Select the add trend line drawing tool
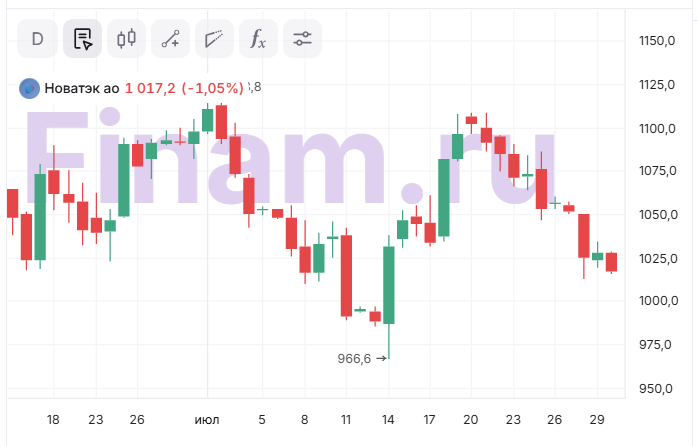 tap(170, 39)
